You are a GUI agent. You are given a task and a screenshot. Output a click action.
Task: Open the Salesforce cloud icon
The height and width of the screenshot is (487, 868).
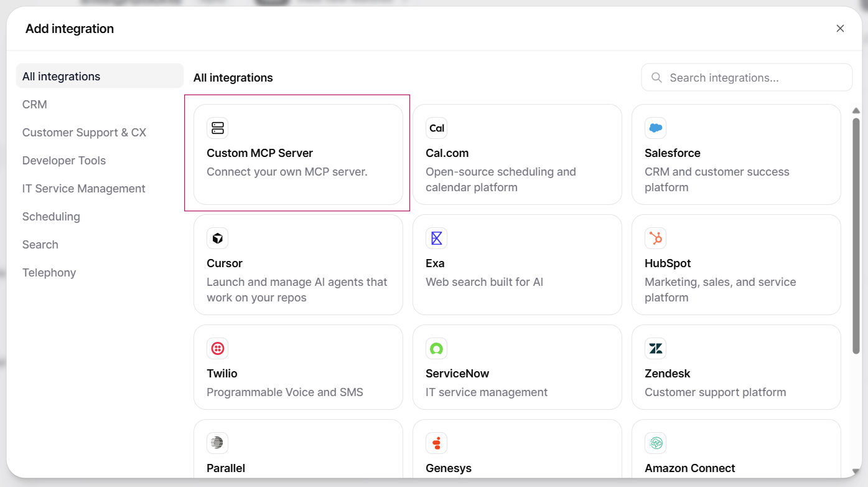(655, 127)
